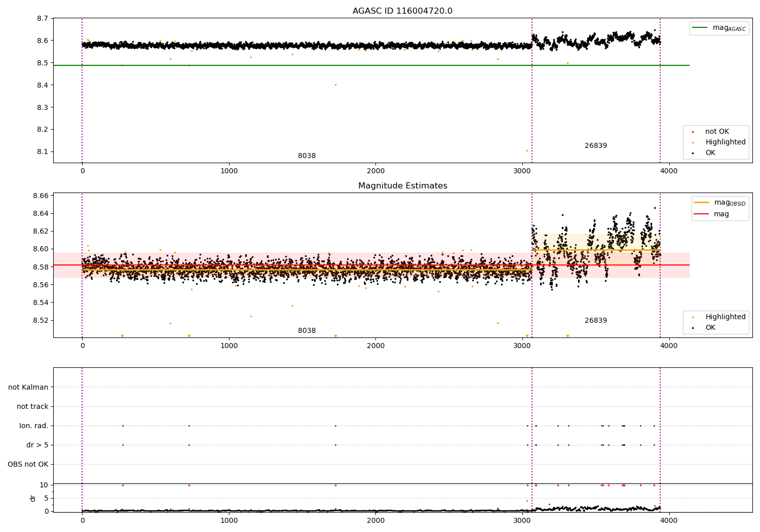760x532 pixels.
Task: Click the 'AGASC ID 116004720.0' plot title
Action: pos(402,11)
